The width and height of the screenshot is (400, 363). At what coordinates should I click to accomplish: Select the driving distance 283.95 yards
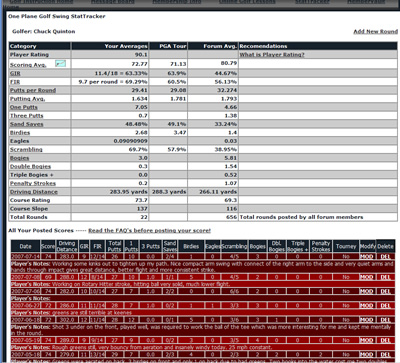click(x=128, y=192)
